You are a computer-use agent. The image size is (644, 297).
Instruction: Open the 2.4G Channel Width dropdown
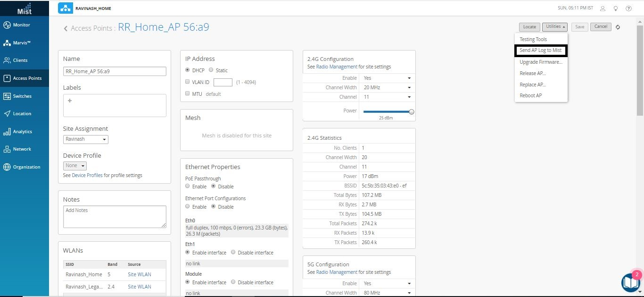pyautogui.click(x=387, y=87)
